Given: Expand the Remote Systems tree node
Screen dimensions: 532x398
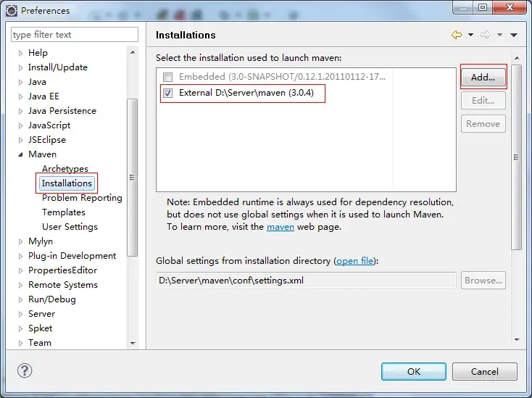Looking at the screenshot, I should [x=21, y=286].
